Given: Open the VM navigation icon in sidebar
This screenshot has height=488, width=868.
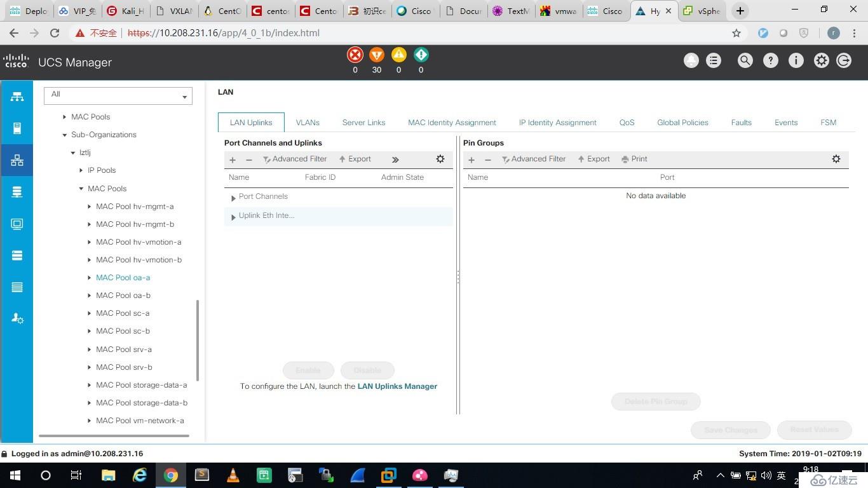Looking at the screenshot, I should click(17, 224).
